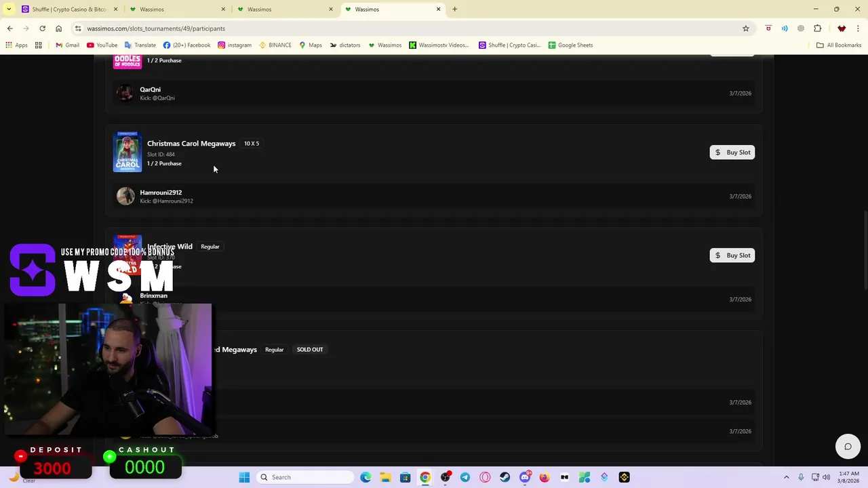Open the Maps bookmark
868x488 pixels.
click(x=311, y=45)
